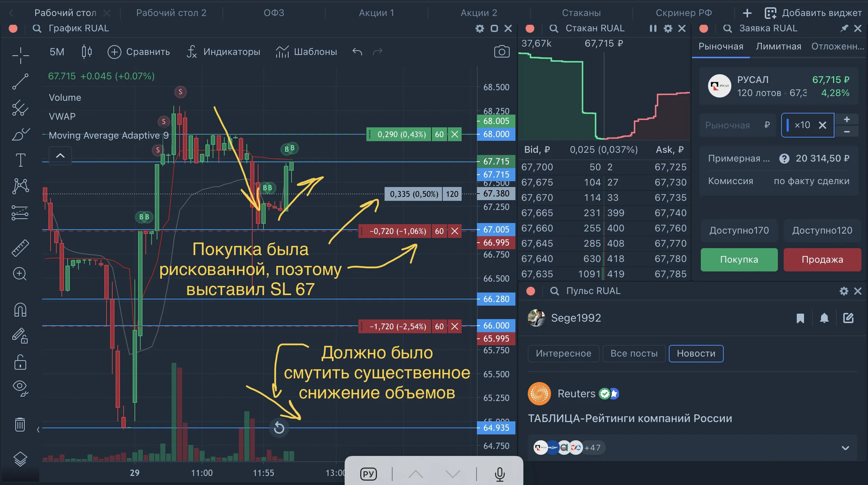Select the crosshair cursor tool
The width and height of the screenshot is (868, 485).
pos(20,55)
